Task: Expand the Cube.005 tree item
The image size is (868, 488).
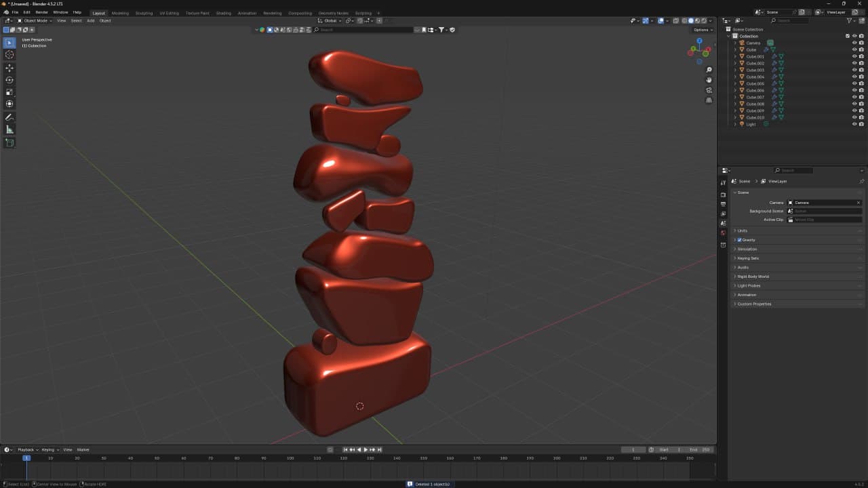Action: tap(735, 83)
